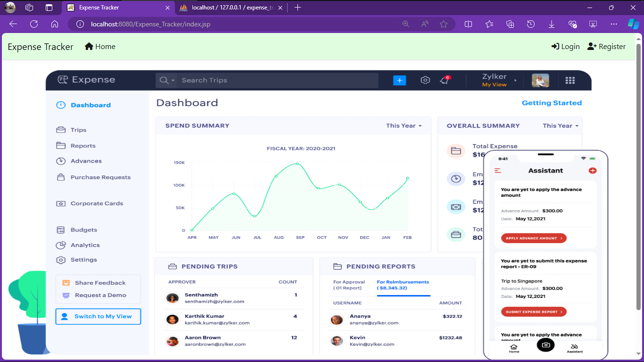Click Switch to My View button
644x362 pixels.
(x=98, y=316)
